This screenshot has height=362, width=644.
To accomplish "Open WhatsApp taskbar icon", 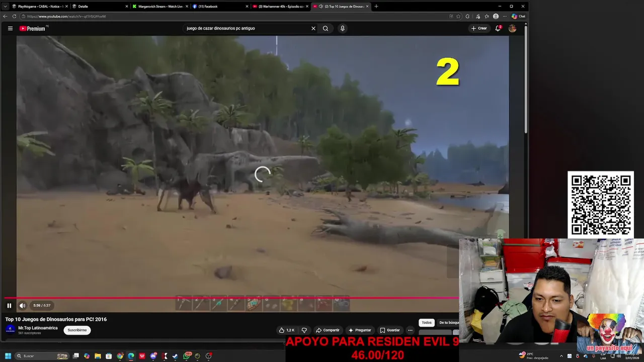I will pyautogui.click(x=187, y=356).
